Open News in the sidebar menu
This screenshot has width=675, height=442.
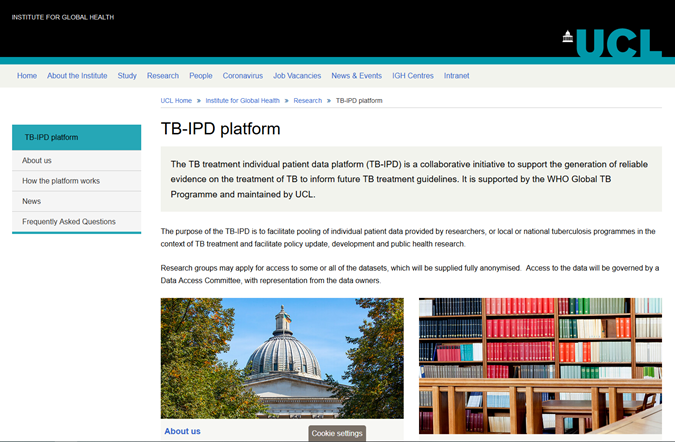coord(77,201)
